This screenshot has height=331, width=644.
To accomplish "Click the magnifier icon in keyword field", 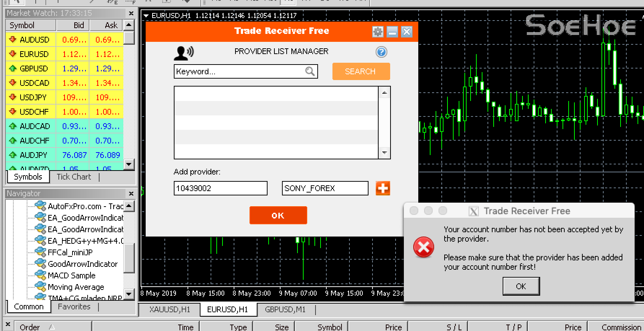I will (310, 71).
